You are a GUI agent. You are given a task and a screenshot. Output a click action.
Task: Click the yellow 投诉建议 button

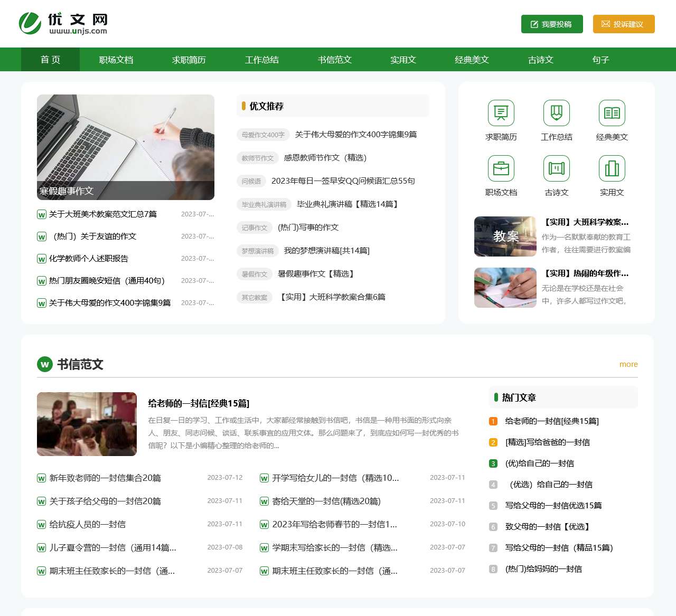tap(624, 24)
